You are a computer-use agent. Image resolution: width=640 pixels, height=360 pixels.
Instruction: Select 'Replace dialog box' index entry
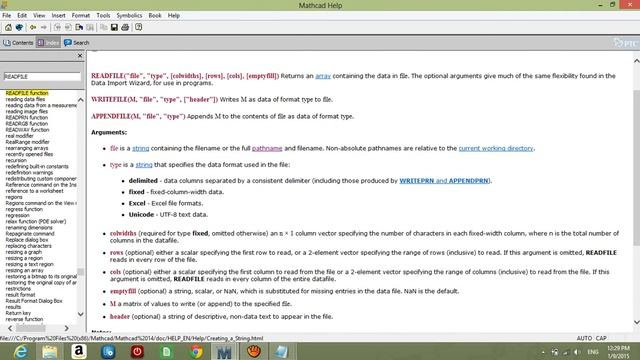(27, 240)
